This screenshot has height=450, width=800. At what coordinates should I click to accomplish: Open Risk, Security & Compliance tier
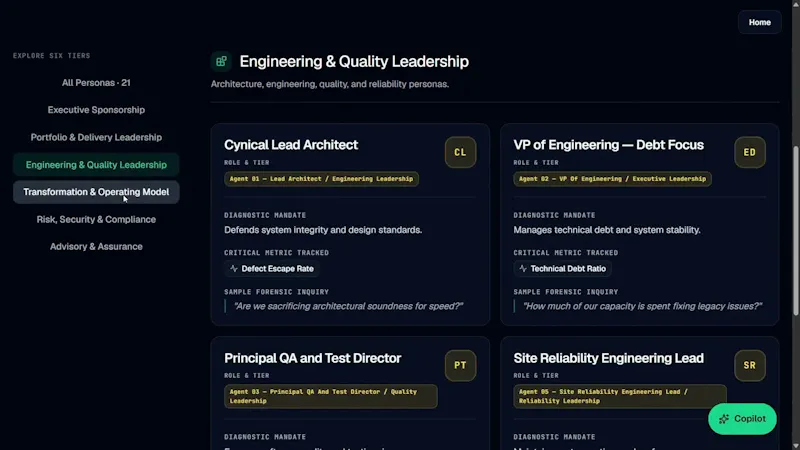click(x=96, y=219)
